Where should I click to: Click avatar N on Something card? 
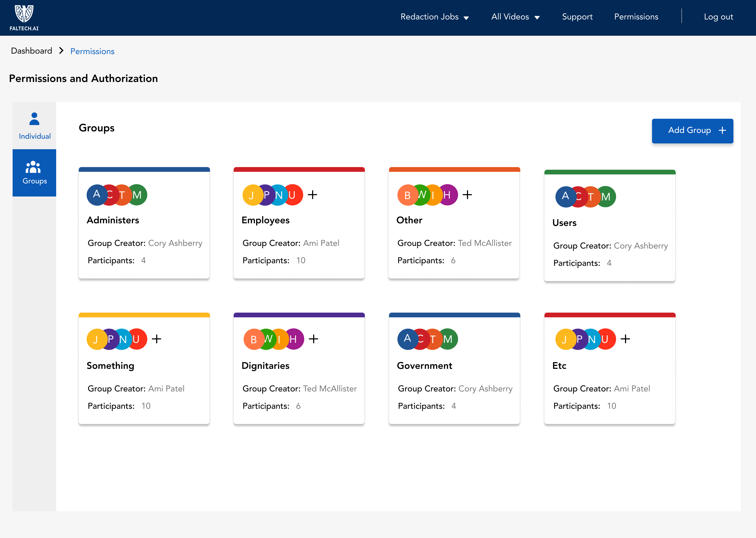[123, 339]
